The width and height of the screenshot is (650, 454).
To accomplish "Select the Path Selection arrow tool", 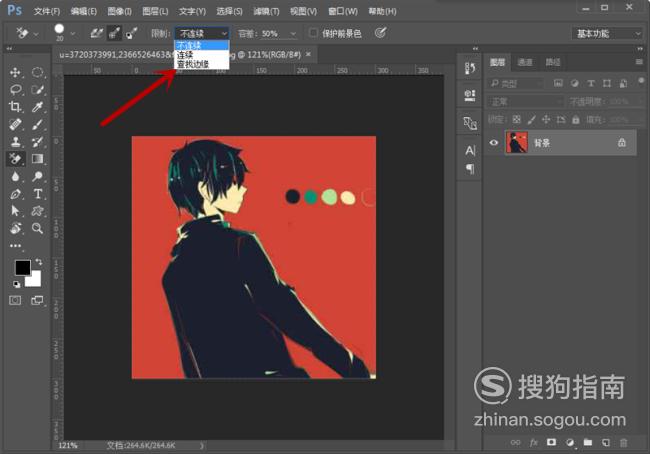I will pyautogui.click(x=15, y=211).
